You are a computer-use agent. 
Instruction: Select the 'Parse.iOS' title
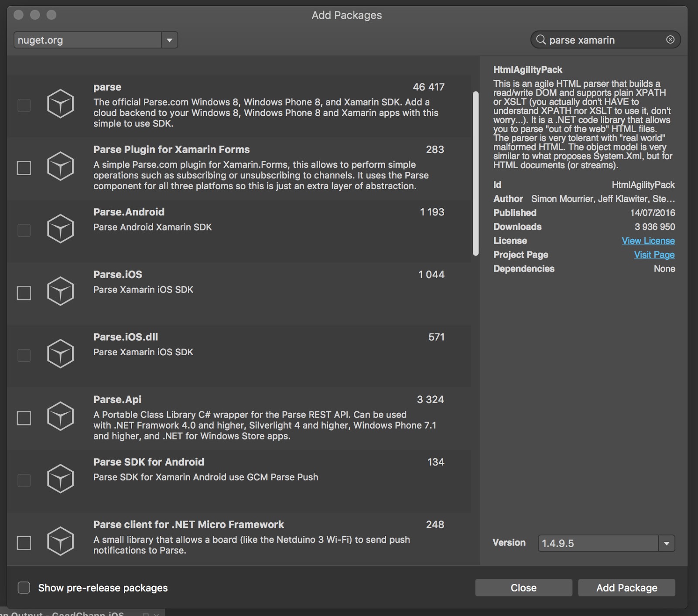point(118,274)
